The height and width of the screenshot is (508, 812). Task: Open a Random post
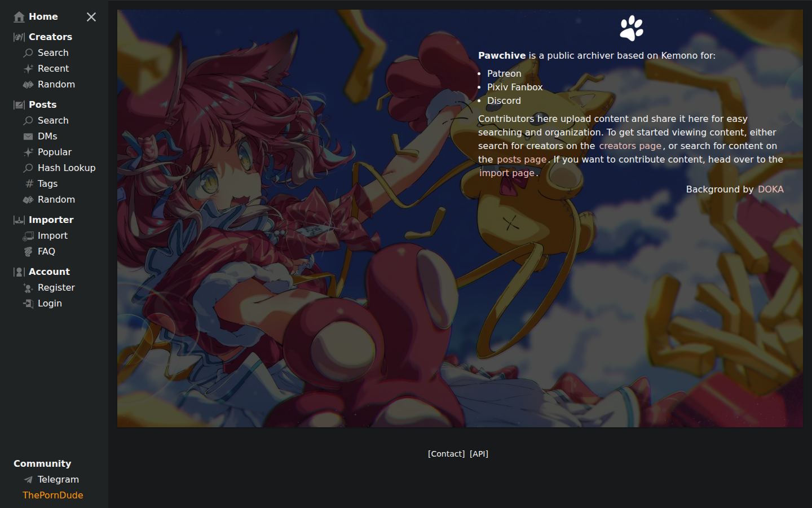(x=56, y=200)
